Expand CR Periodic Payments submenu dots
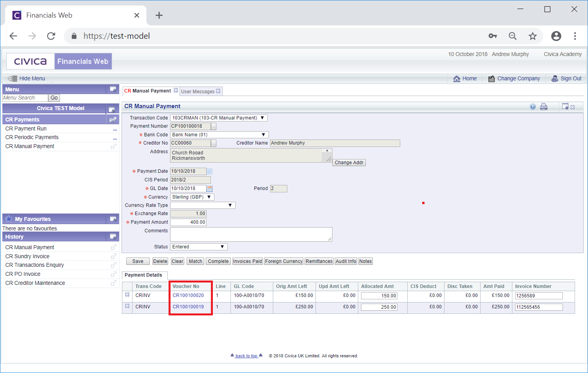The width and height of the screenshot is (588, 373). [115, 138]
